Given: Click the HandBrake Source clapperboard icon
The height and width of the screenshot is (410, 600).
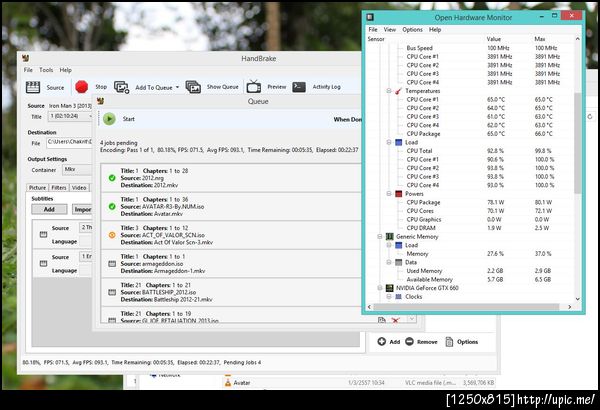Looking at the screenshot, I should click(33, 87).
